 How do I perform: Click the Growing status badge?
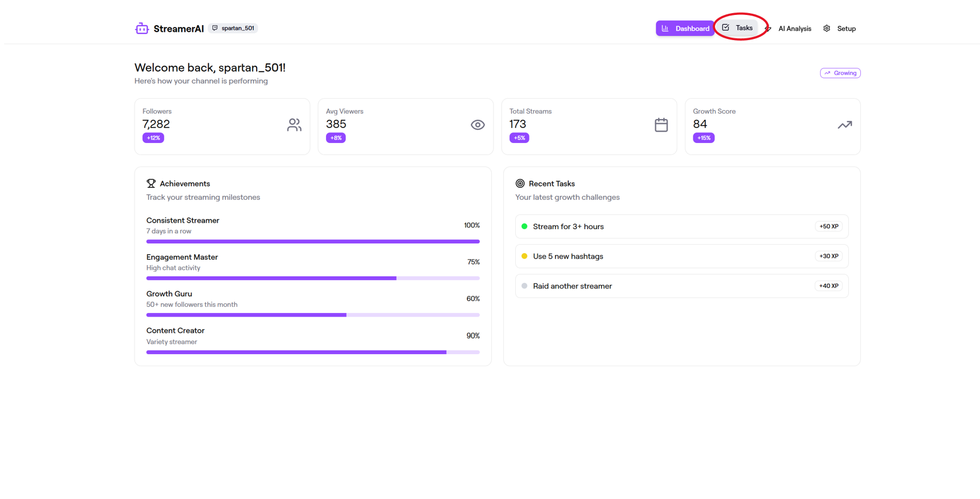840,73
